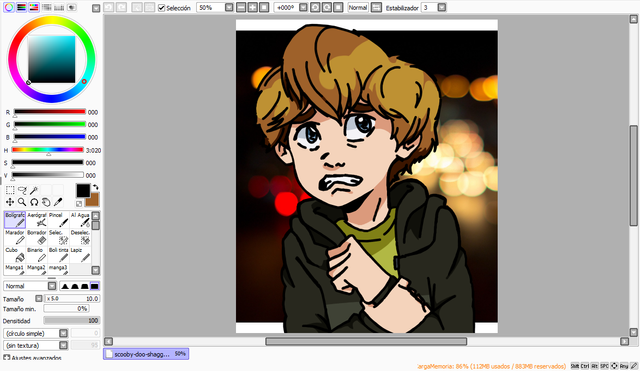640x371 pixels.
Task: Select the lasso selection tool
Action: tap(22, 190)
